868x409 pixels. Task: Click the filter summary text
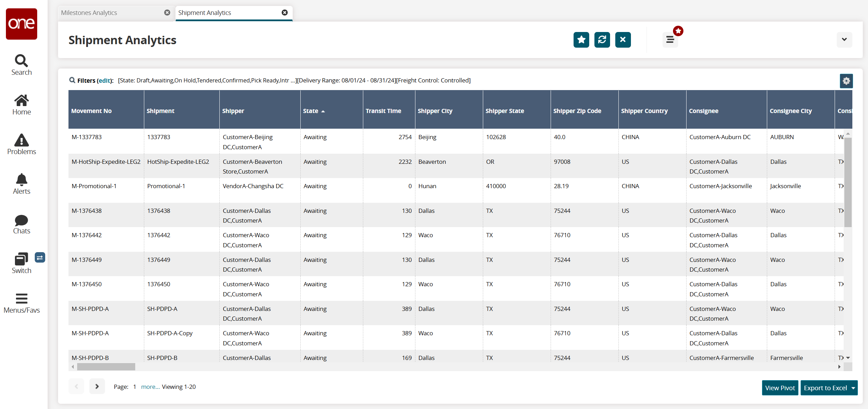click(x=294, y=81)
